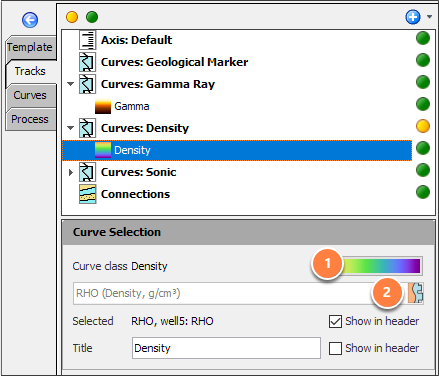Toggle the green status of Curves: Gamma Ray
439x376 pixels.
click(x=423, y=82)
